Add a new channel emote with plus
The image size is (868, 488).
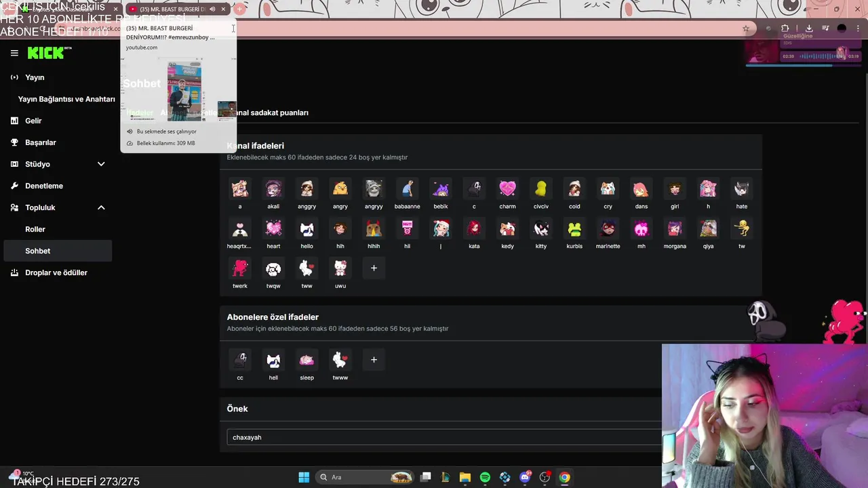[374, 268]
